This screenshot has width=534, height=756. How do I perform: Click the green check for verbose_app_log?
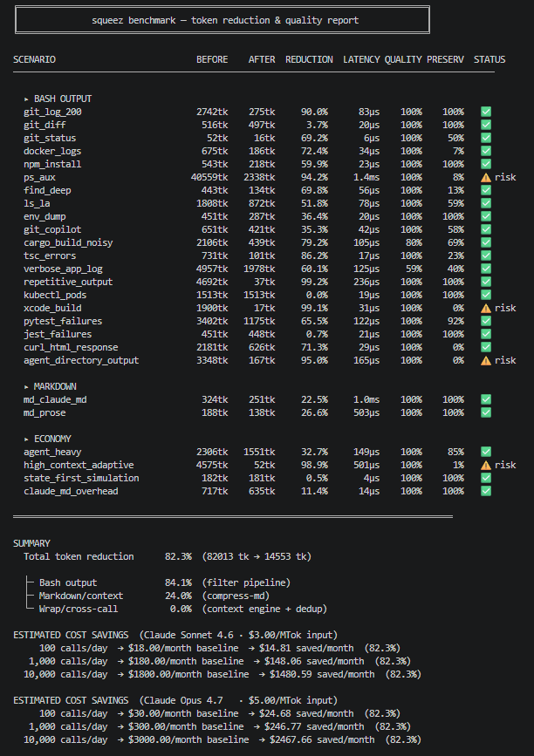[x=486, y=269]
